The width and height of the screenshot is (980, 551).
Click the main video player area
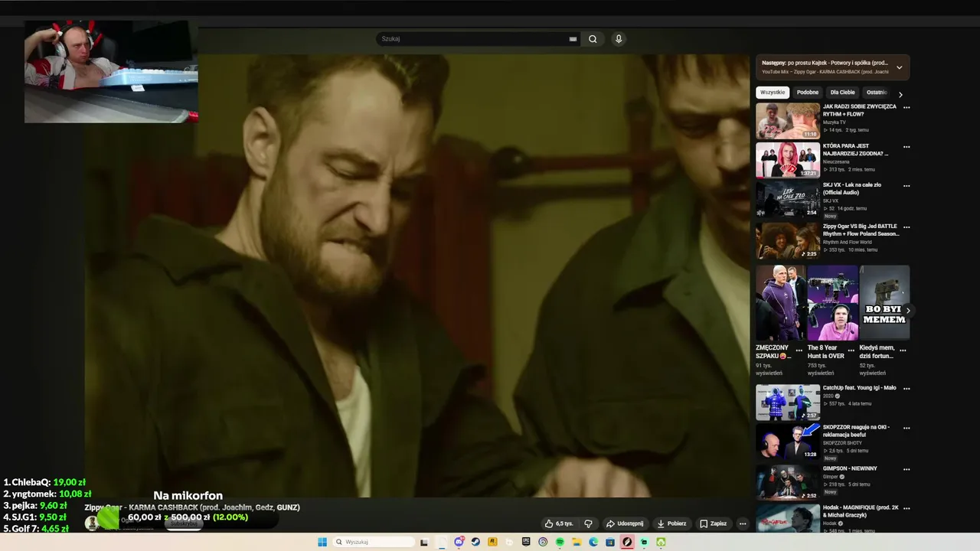(x=417, y=275)
